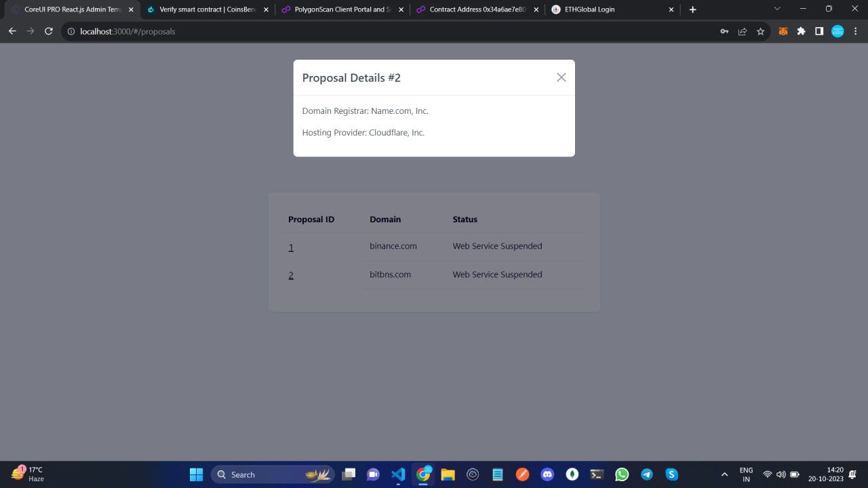Open the Terminal from the taskbar
Viewport: 868px width, 488px height.
tap(597, 474)
